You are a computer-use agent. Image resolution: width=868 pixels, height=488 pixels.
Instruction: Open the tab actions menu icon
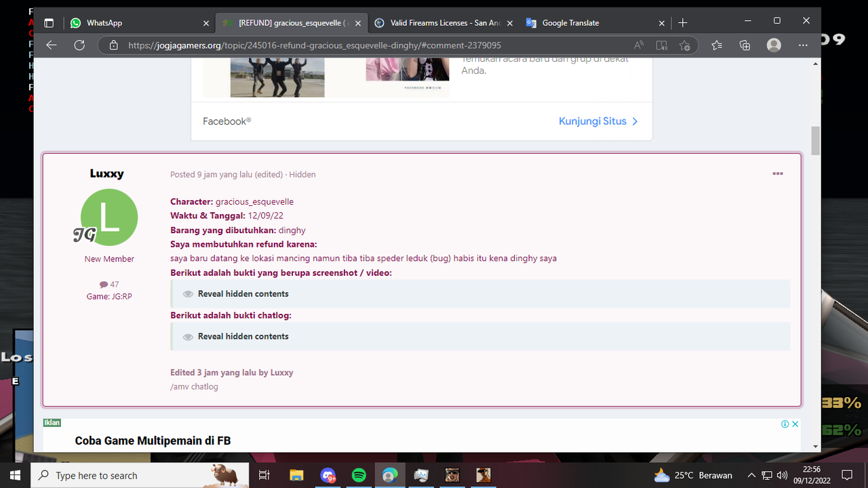[49, 22]
